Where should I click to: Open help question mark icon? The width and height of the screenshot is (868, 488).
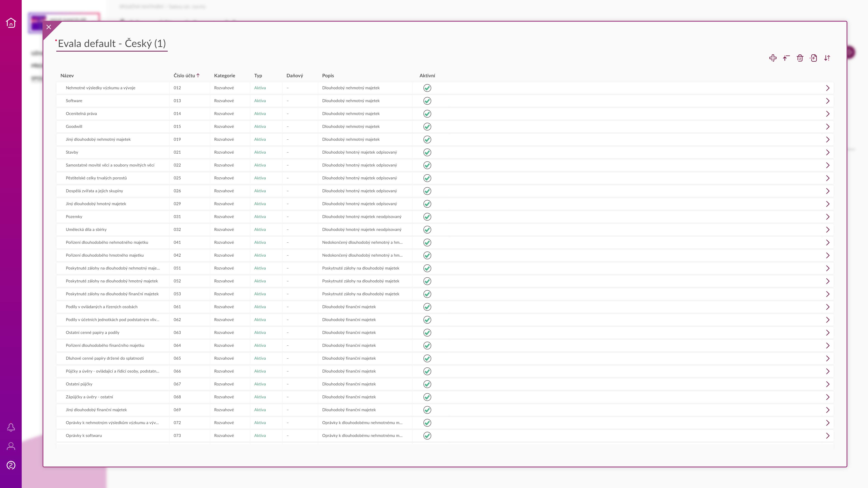pos(11,465)
